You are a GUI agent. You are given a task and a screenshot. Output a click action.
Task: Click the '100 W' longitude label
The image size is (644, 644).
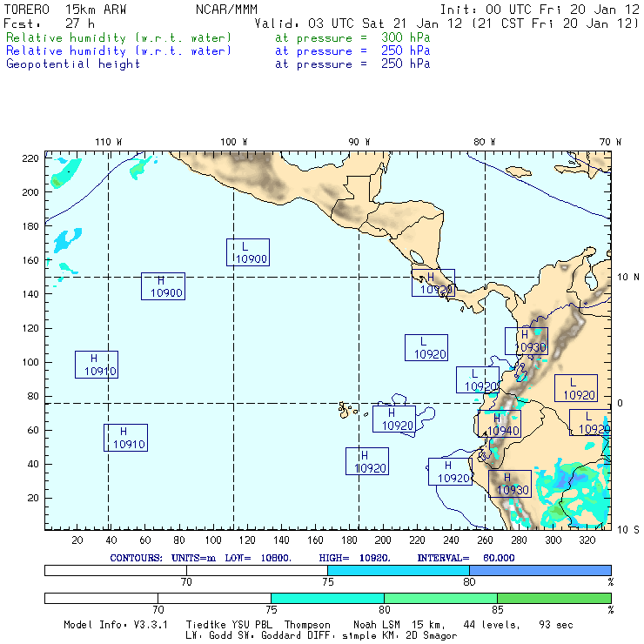tap(234, 142)
